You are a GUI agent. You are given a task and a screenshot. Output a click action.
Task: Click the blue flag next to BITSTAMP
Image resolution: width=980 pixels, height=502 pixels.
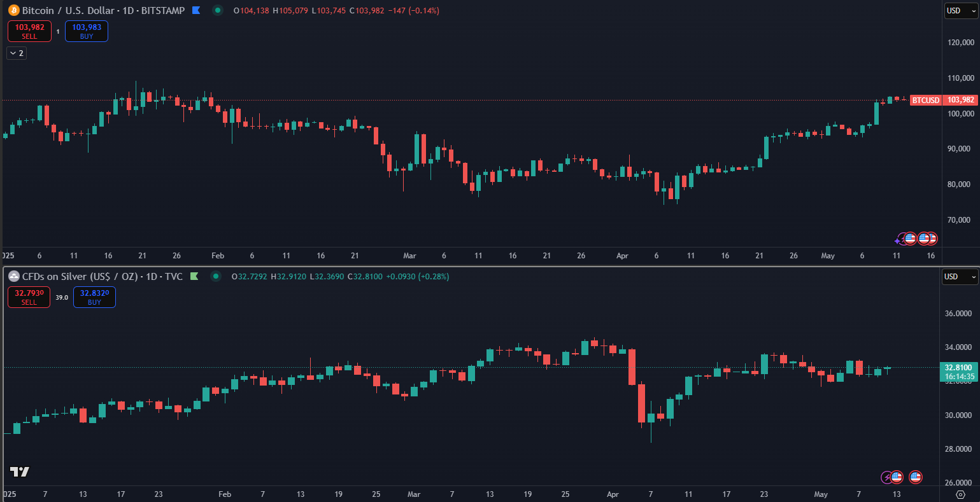(x=196, y=11)
